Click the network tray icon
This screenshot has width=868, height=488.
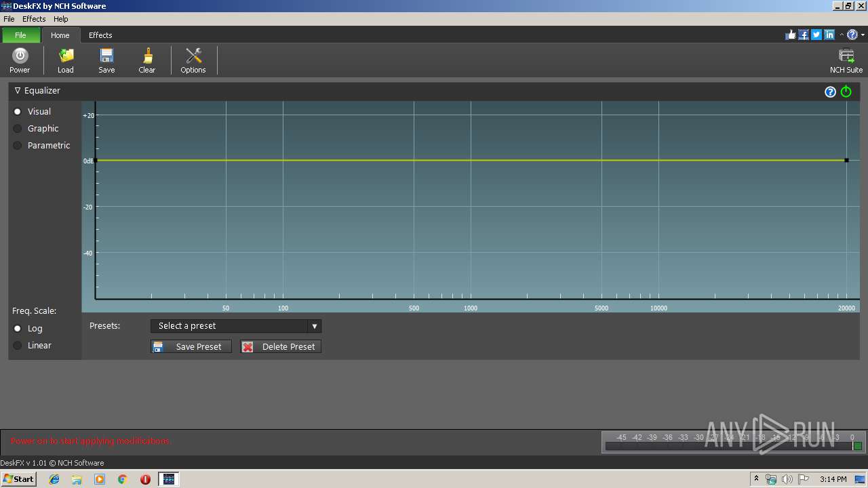click(771, 479)
